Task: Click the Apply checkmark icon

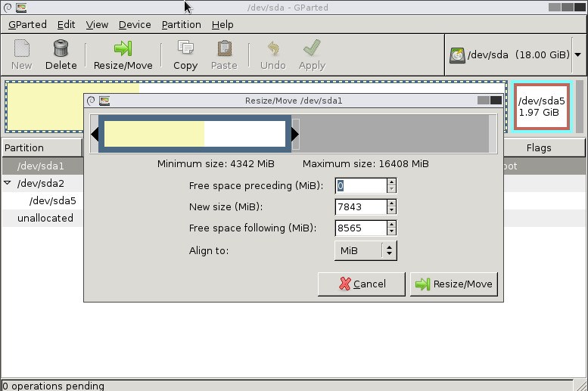Action: tap(312, 48)
